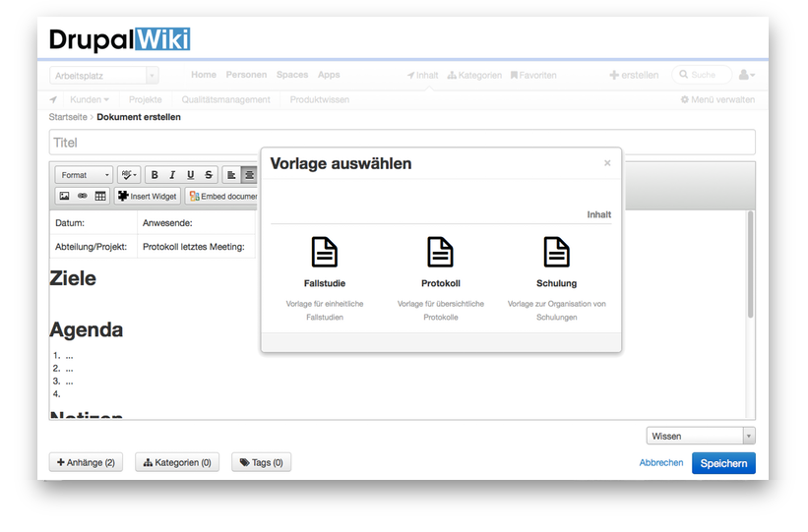Toggle underline formatting in editor toolbar
Screen dimensions: 808x532
coord(190,175)
